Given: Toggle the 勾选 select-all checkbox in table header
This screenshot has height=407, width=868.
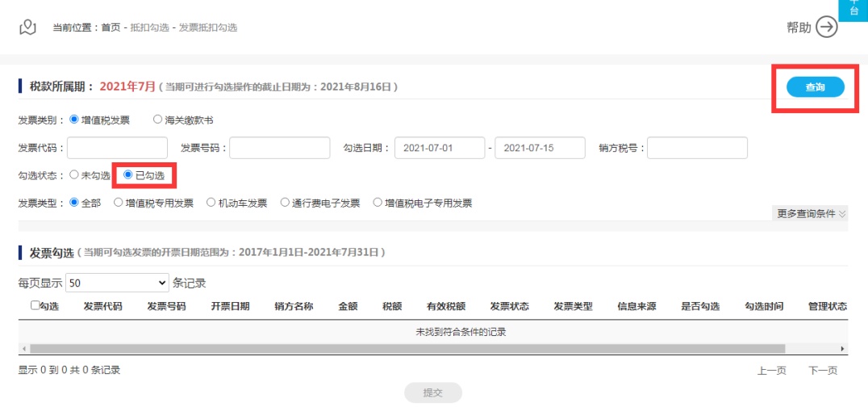Looking at the screenshot, I should 35,306.
